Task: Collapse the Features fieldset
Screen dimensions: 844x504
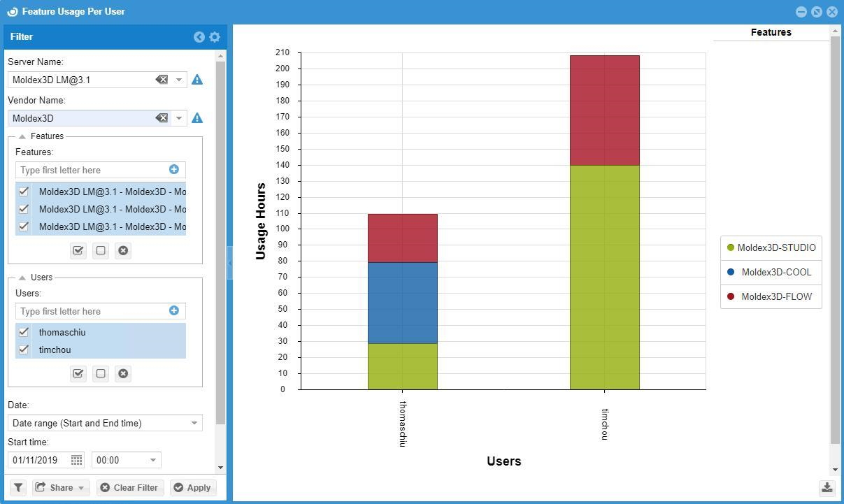Action: tap(22, 136)
